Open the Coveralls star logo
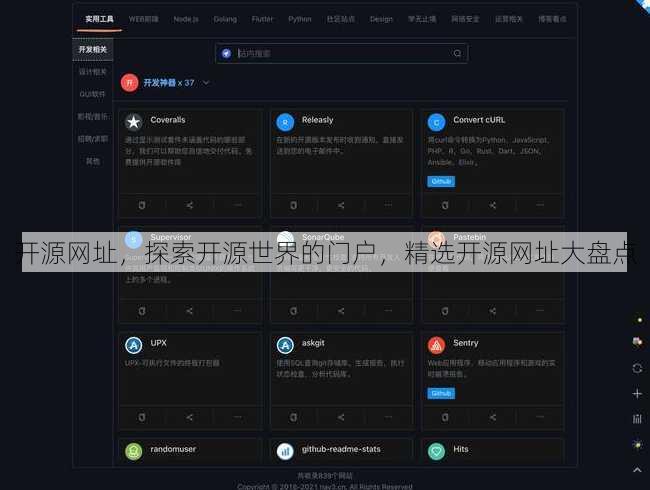 click(x=133, y=122)
